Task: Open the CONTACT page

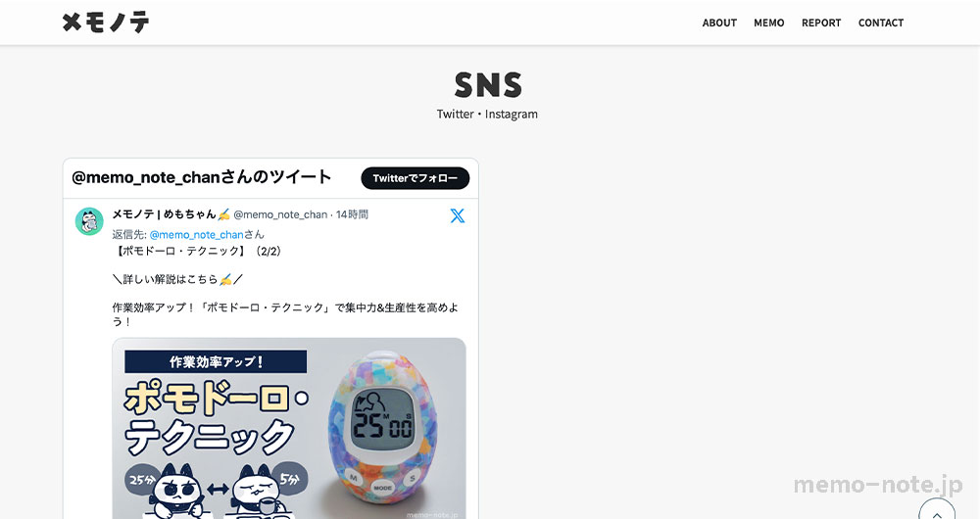Action: point(881,24)
